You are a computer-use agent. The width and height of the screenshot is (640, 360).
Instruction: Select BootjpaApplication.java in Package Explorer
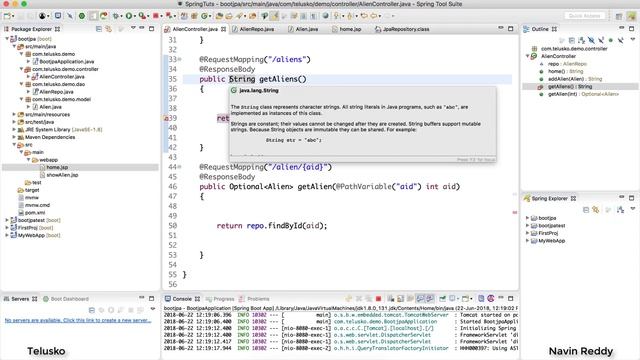click(x=67, y=62)
